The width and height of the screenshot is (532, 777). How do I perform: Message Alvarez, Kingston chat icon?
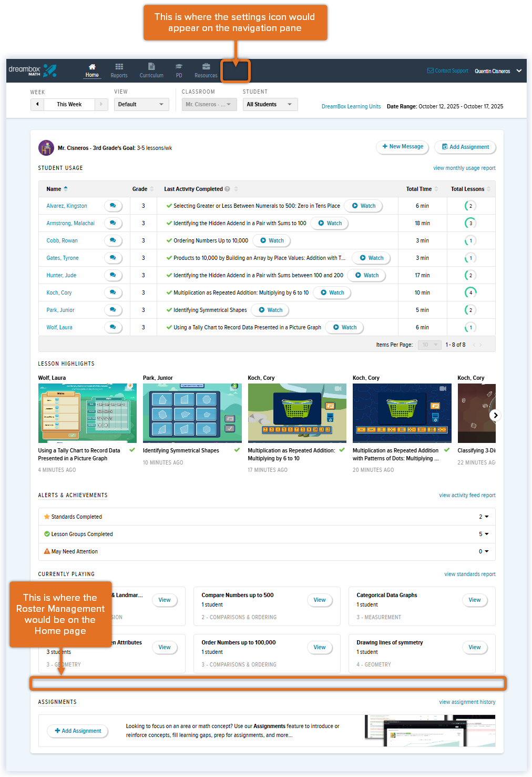coord(113,206)
